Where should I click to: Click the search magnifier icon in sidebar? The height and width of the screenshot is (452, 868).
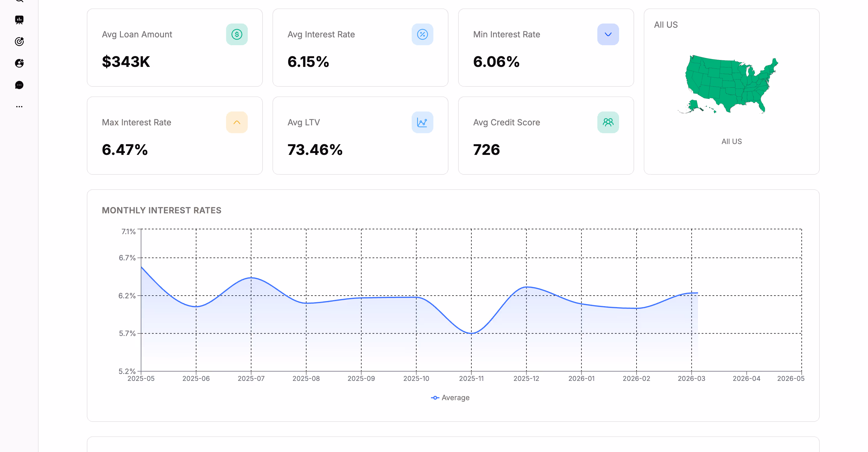coord(19,1)
